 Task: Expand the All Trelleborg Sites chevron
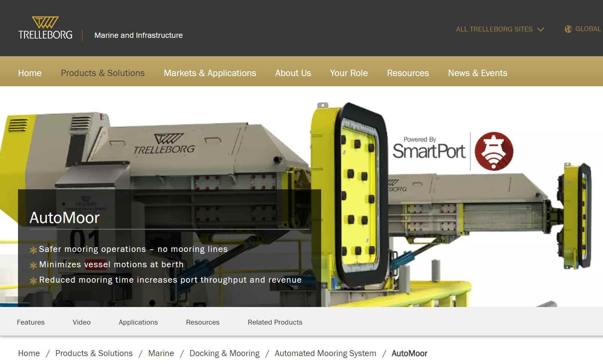pyautogui.click(x=540, y=29)
